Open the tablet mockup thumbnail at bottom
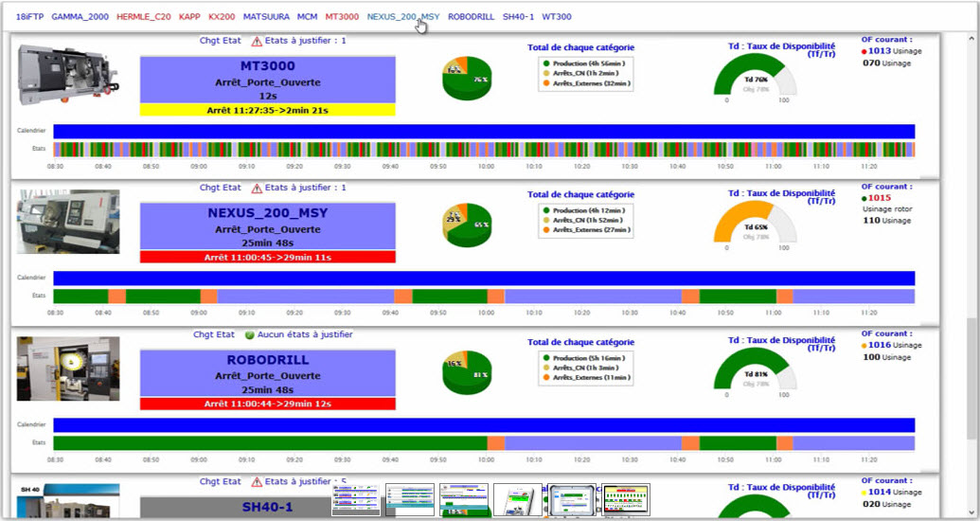The image size is (980, 521). pos(572,499)
